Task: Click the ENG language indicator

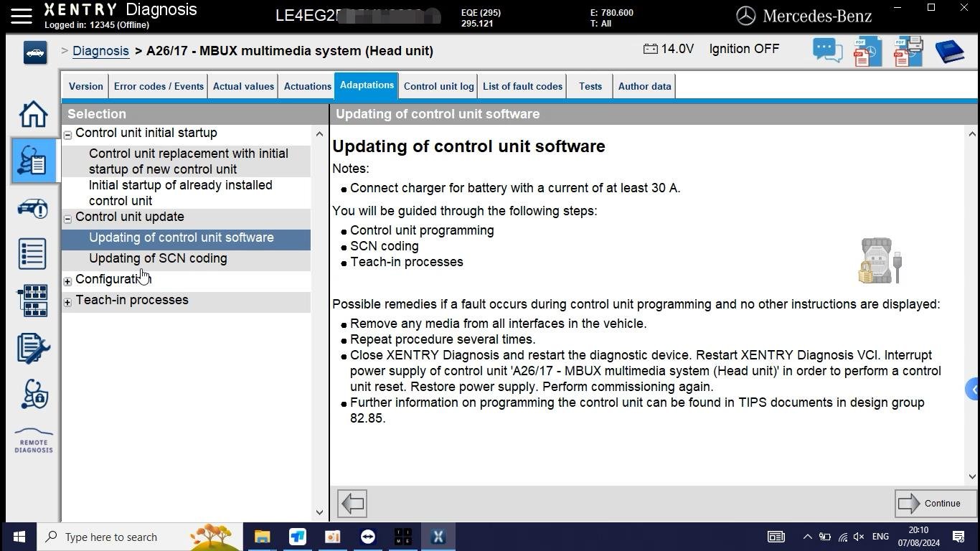Action: [880, 537]
